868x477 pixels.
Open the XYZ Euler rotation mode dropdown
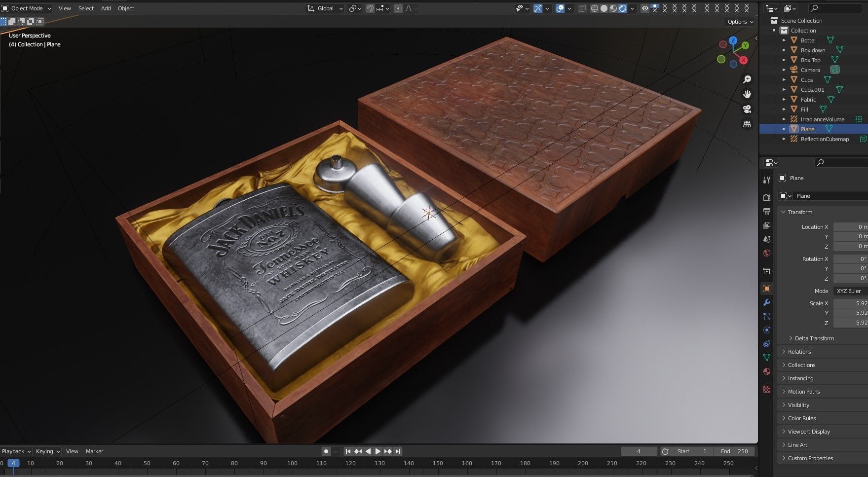(x=851, y=291)
